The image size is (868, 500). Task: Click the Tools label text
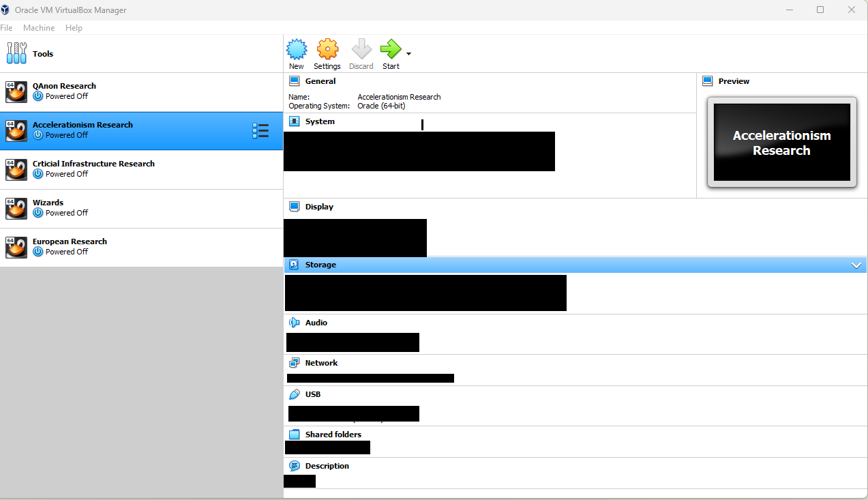43,54
